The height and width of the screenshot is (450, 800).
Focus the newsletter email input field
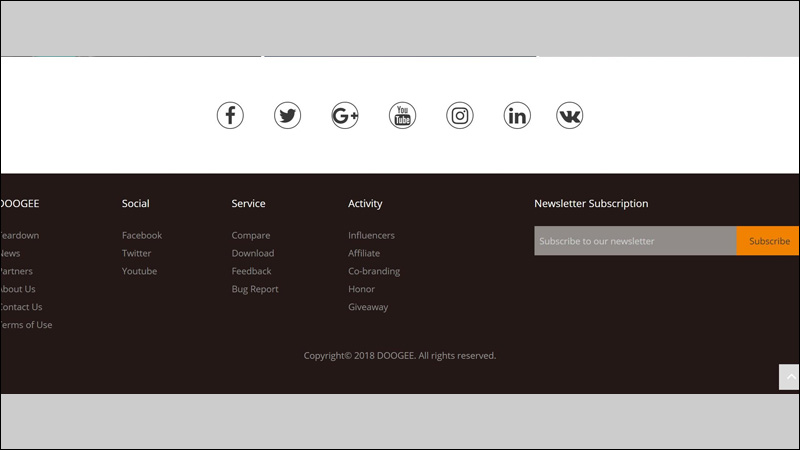pos(635,241)
